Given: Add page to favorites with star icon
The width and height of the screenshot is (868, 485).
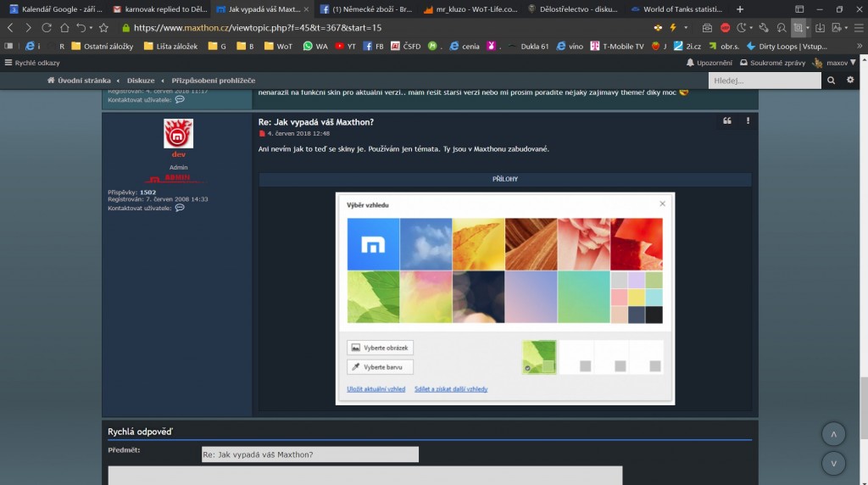Looking at the screenshot, I should 103,28.
